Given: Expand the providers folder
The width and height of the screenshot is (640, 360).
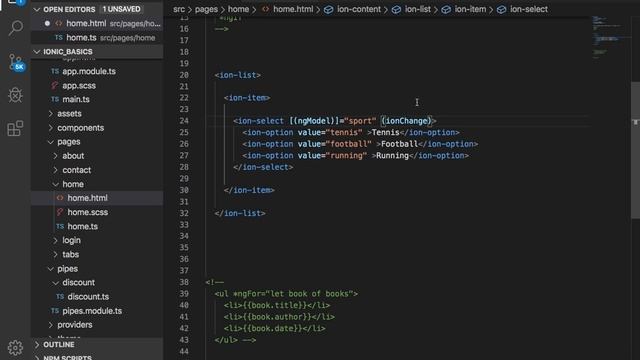Looking at the screenshot, I should coord(51,325).
